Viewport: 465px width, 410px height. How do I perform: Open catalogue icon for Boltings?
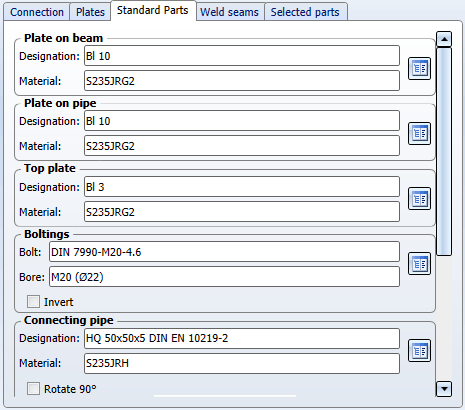pos(419,264)
